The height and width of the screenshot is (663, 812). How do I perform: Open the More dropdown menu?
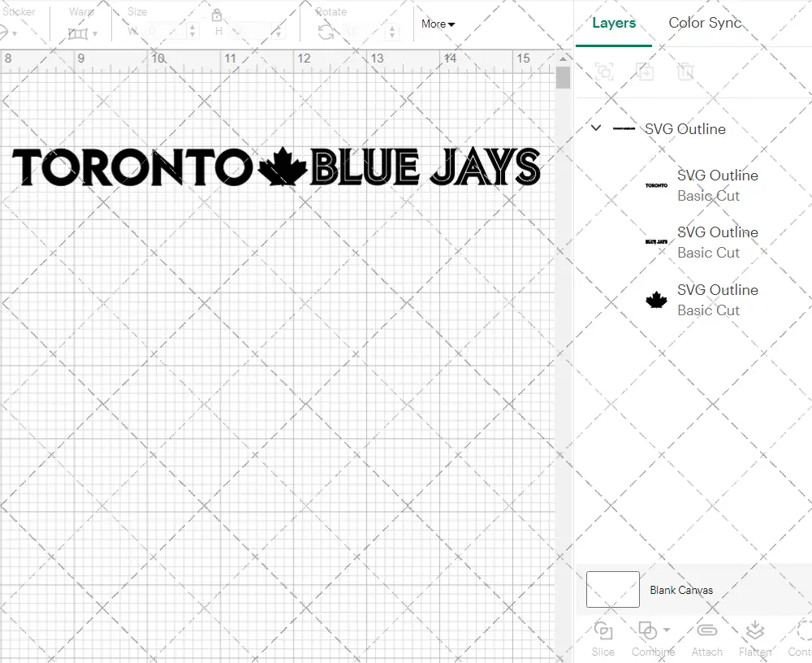[x=438, y=24]
